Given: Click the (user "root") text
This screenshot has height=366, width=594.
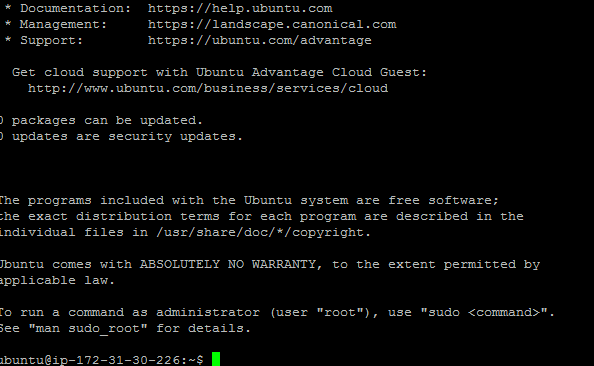Looking at the screenshot, I should (324, 312).
